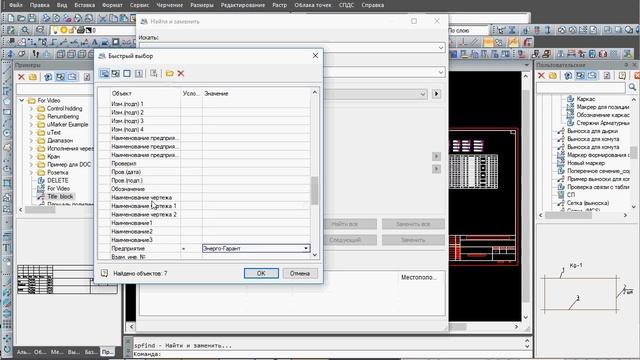Click the search magnifier in Пользовательские panel
This screenshot has height=360, width=640.
click(632, 87)
